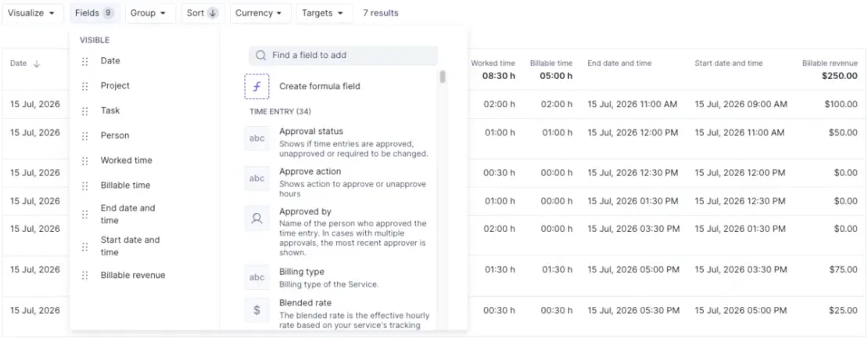Open the Visualize dropdown

coord(31,13)
